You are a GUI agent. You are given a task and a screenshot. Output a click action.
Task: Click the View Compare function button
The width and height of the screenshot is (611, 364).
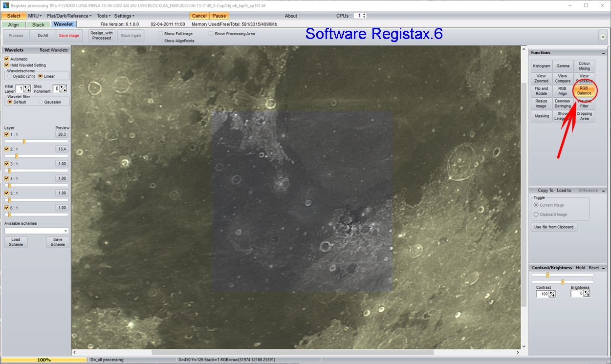coord(563,78)
